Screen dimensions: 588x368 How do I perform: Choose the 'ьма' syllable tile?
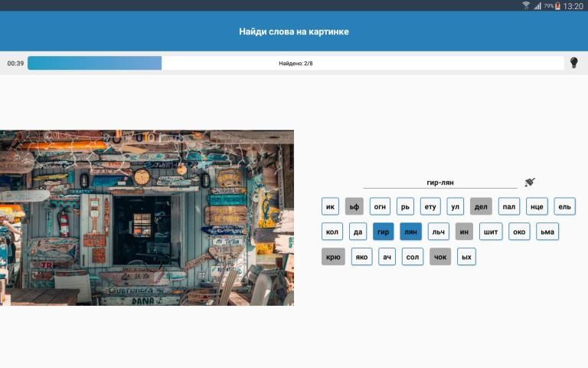547,232
